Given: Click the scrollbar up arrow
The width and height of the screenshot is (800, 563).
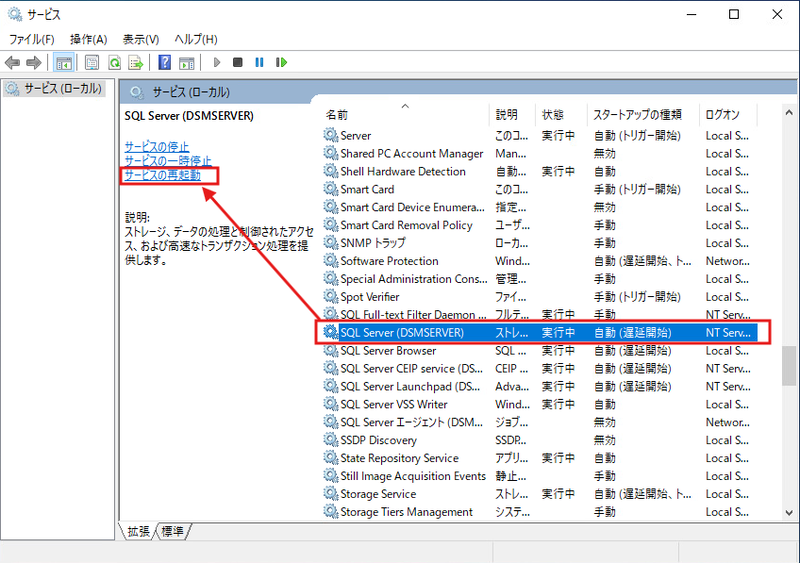Looking at the screenshot, I should click(789, 112).
